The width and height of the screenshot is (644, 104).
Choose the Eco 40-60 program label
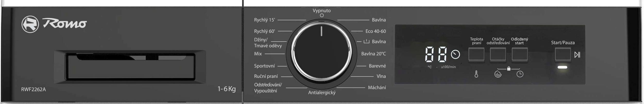376,31
